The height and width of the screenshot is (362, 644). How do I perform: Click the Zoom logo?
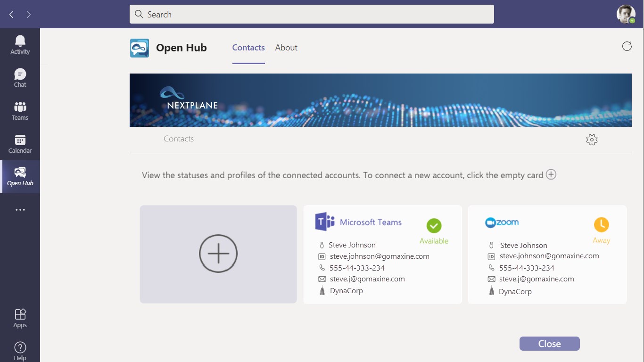click(x=502, y=222)
